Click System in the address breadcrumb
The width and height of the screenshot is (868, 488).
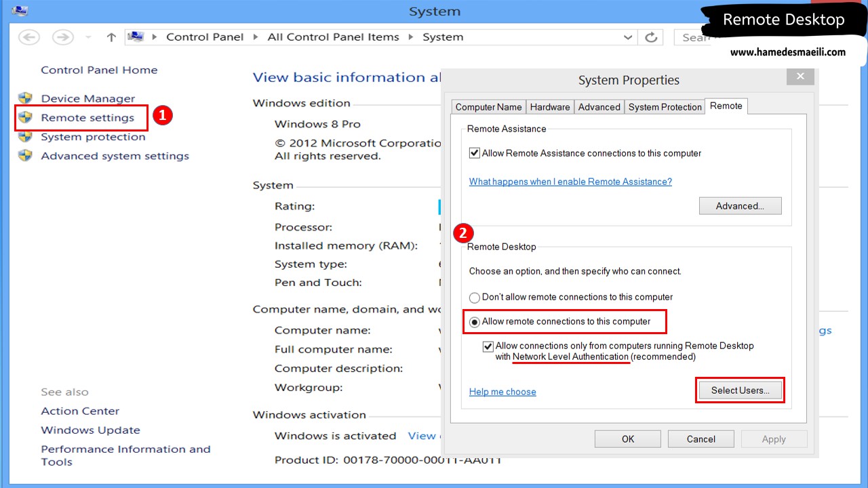443,37
